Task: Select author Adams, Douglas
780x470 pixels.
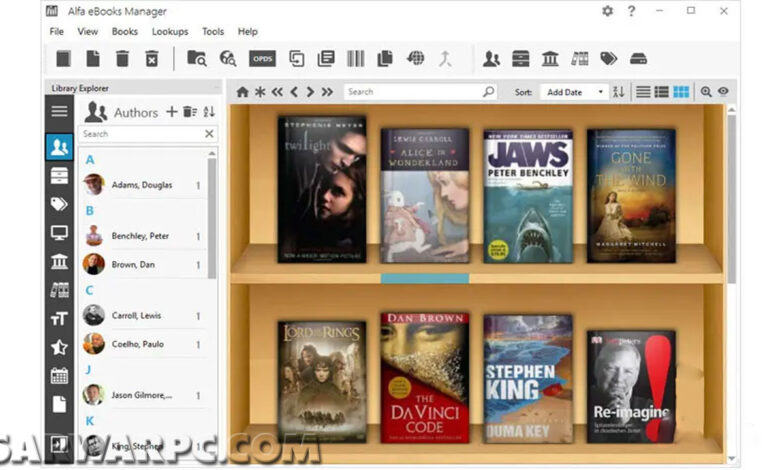Action: [143, 185]
